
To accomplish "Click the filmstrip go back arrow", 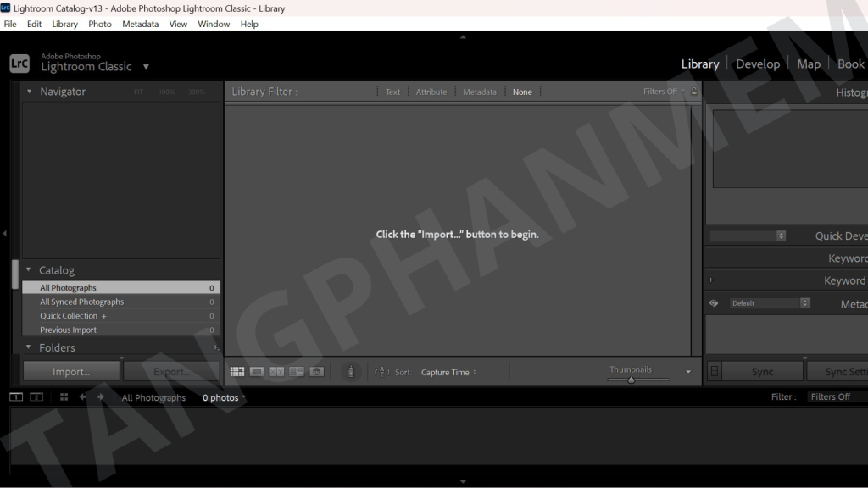I will pyautogui.click(x=83, y=397).
